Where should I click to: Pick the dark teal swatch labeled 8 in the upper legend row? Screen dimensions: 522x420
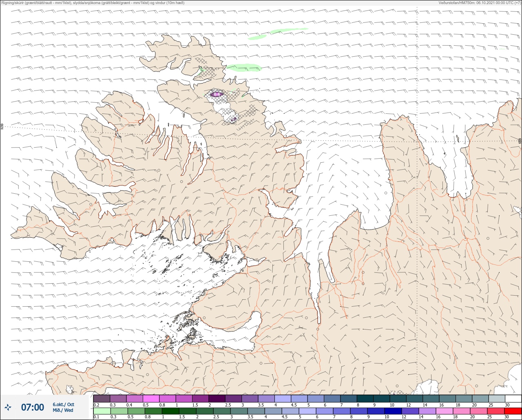click(x=365, y=398)
